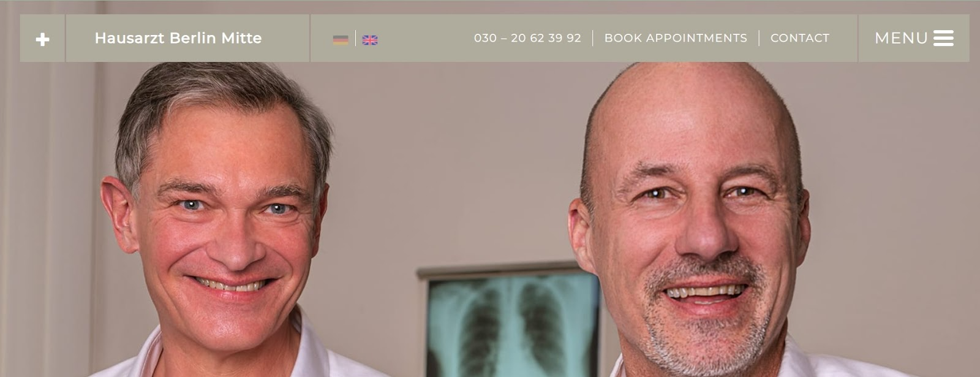Click the white plus icon in header
The width and height of the screenshot is (980, 377).
42,40
